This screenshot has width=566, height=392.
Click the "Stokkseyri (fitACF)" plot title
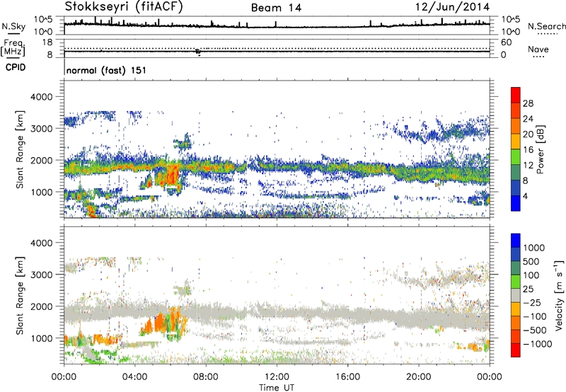(124, 6)
